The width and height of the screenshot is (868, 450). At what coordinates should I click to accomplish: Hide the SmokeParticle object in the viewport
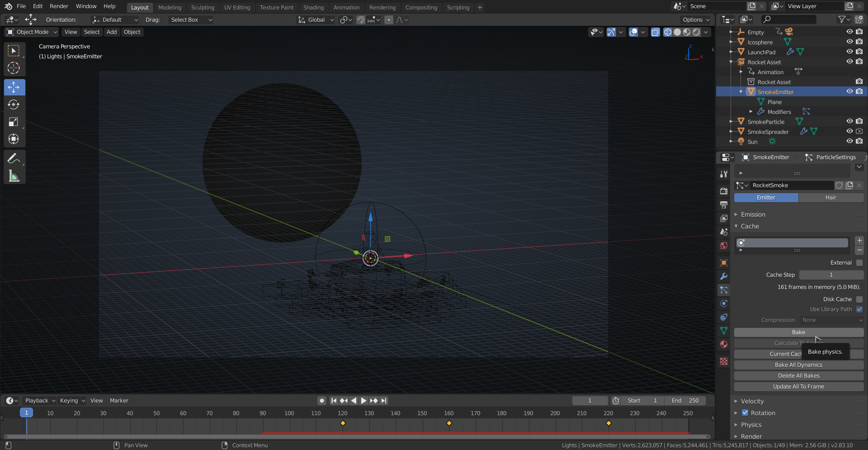point(849,121)
